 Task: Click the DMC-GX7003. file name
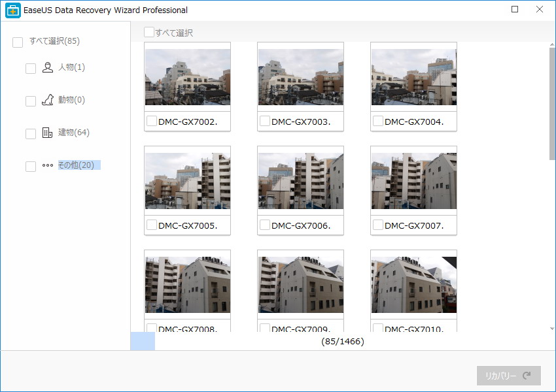pyautogui.click(x=301, y=122)
